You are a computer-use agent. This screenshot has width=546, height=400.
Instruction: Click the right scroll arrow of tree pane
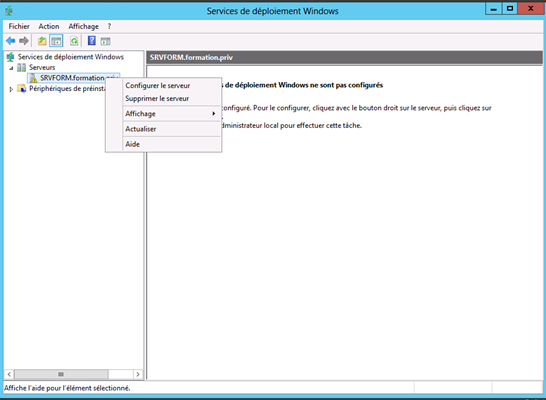[x=138, y=374]
